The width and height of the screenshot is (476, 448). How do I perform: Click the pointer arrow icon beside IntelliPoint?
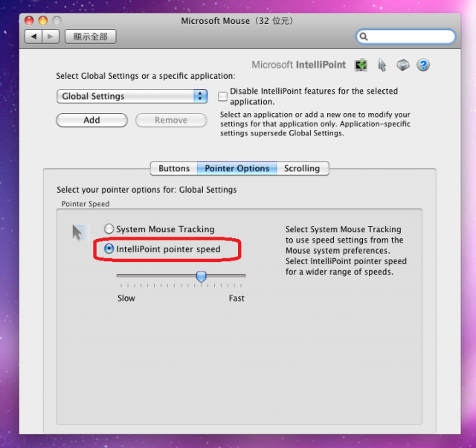[382, 65]
